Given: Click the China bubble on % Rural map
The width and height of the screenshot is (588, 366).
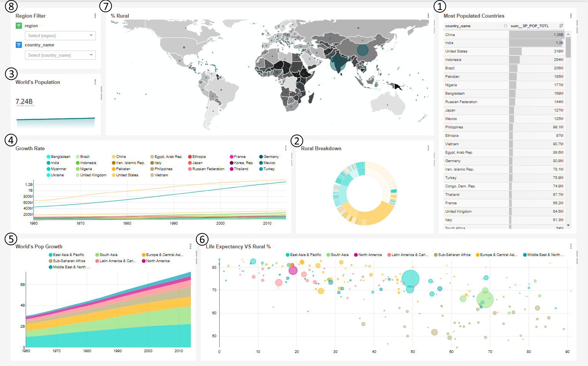Looking at the screenshot, I should pos(363,50).
